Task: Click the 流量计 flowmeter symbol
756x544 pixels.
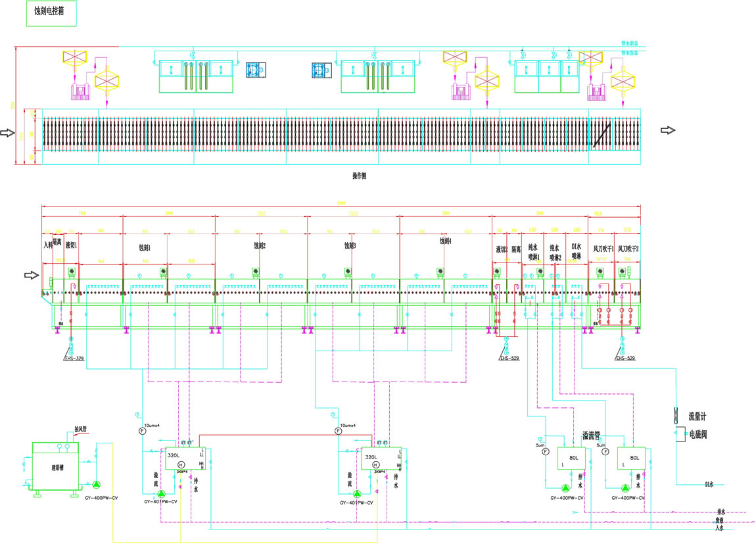Action: click(x=676, y=416)
